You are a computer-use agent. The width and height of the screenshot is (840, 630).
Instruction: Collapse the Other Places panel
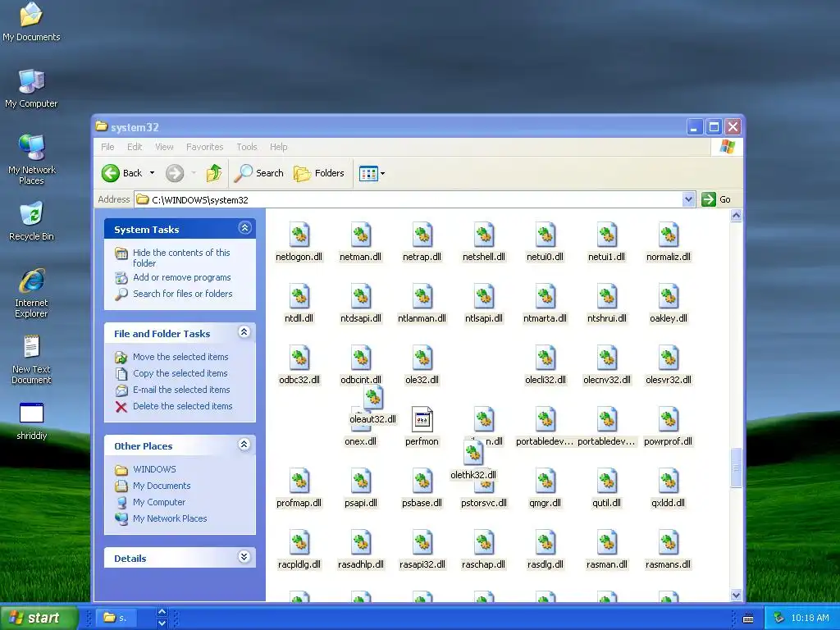pos(244,445)
